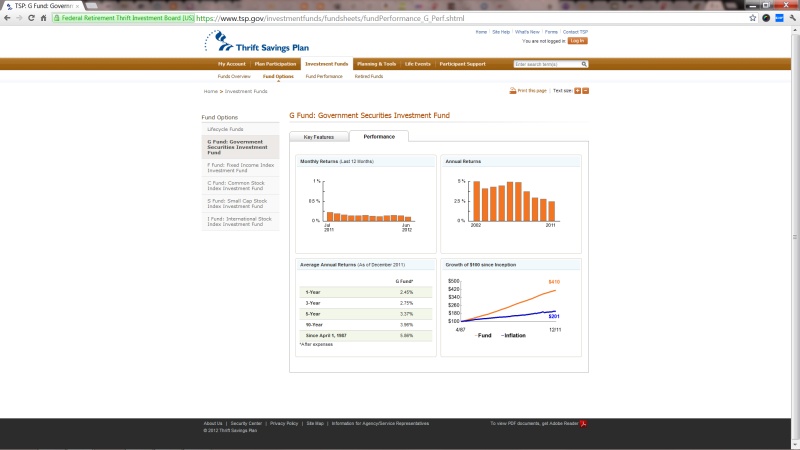Click Information for Agency/Service Representatives link
This screenshot has width=800, height=450.
(380, 423)
